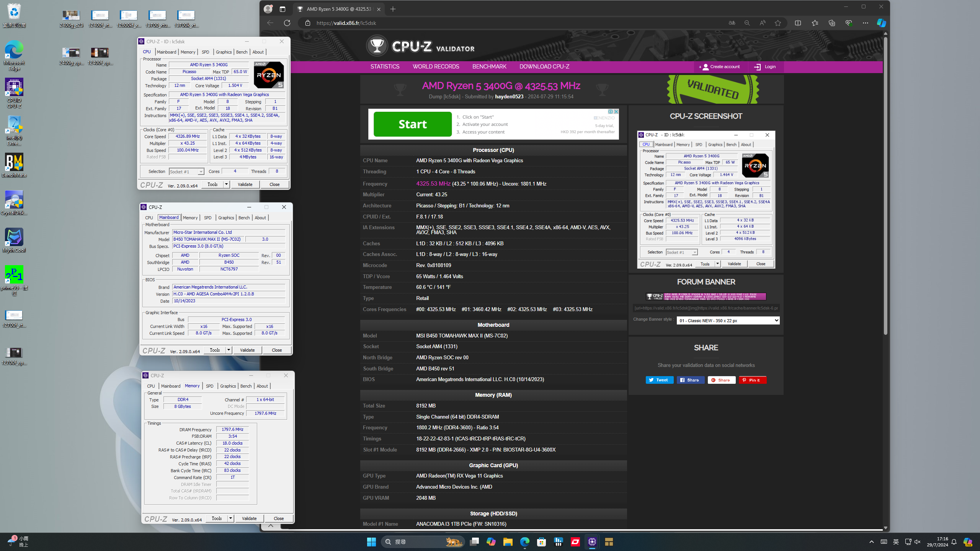Click the browser address bar URL
Image resolution: width=980 pixels, height=551 pixels.
pyautogui.click(x=346, y=23)
